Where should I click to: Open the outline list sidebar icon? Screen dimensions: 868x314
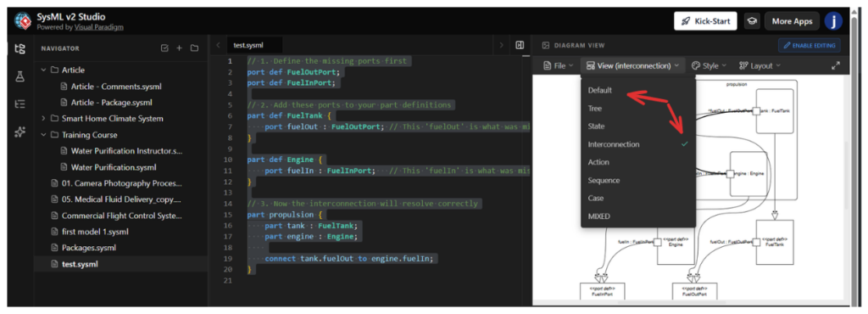[x=20, y=104]
